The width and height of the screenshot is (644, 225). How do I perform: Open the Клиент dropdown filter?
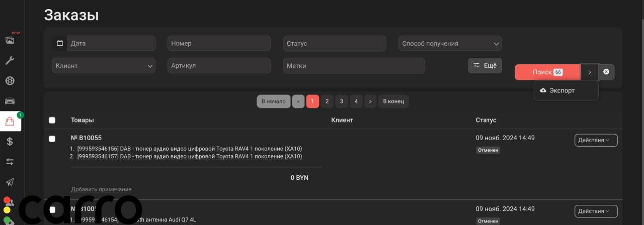[x=104, y=65]
